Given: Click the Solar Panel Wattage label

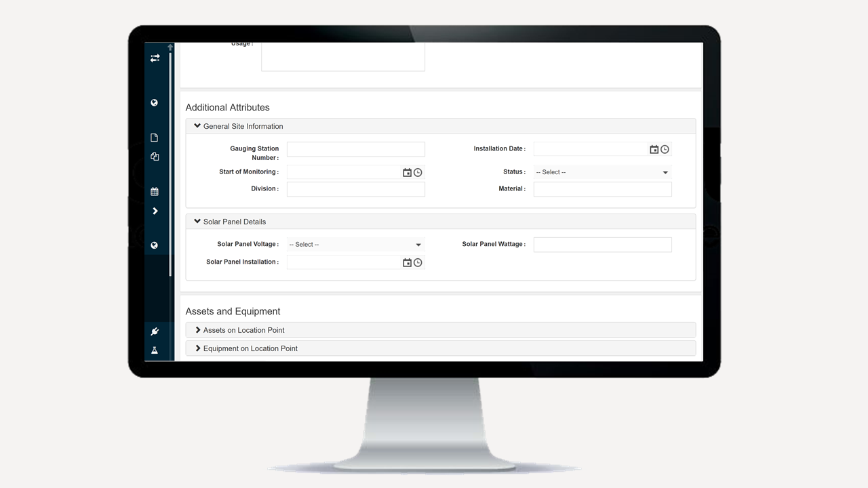Looking at the screenshot, I should (x=494, y=244).
